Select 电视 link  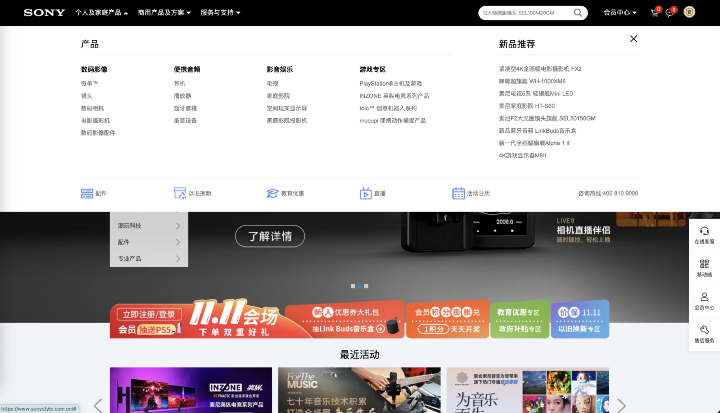click(x=272, y=84)
